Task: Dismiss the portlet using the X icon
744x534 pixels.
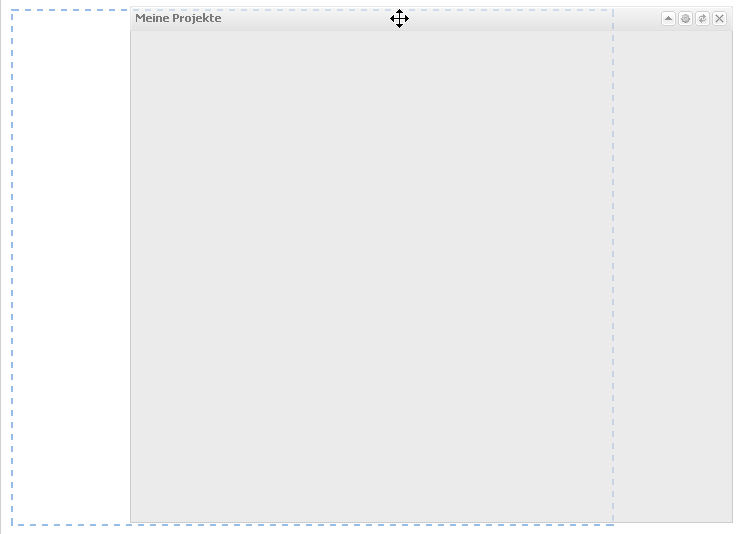Action: pos(719,19)
